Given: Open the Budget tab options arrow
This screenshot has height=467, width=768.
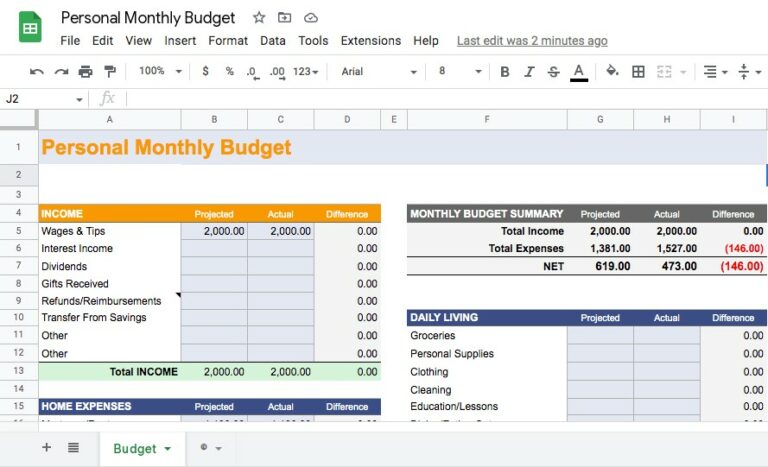Looking at the screenshot, I should point(168,449).
